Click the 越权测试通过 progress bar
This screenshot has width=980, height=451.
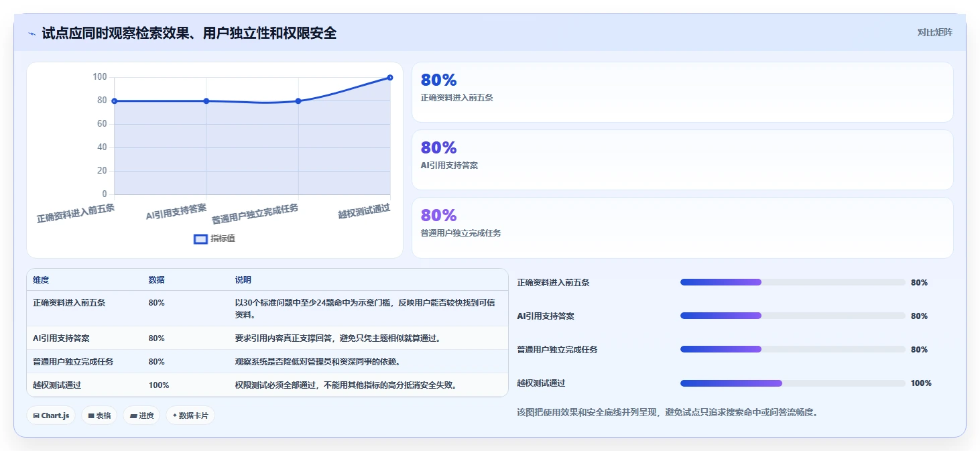click(x=793, y=383)
